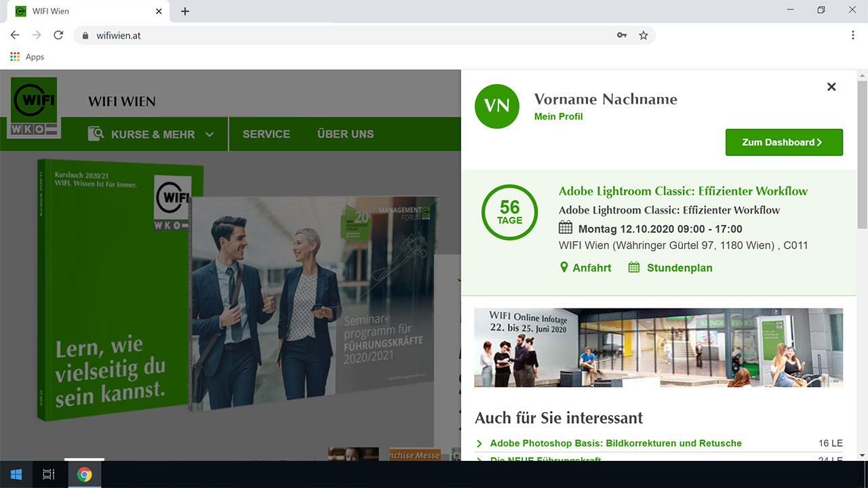Close the profile side panel

tap(831, 87)
